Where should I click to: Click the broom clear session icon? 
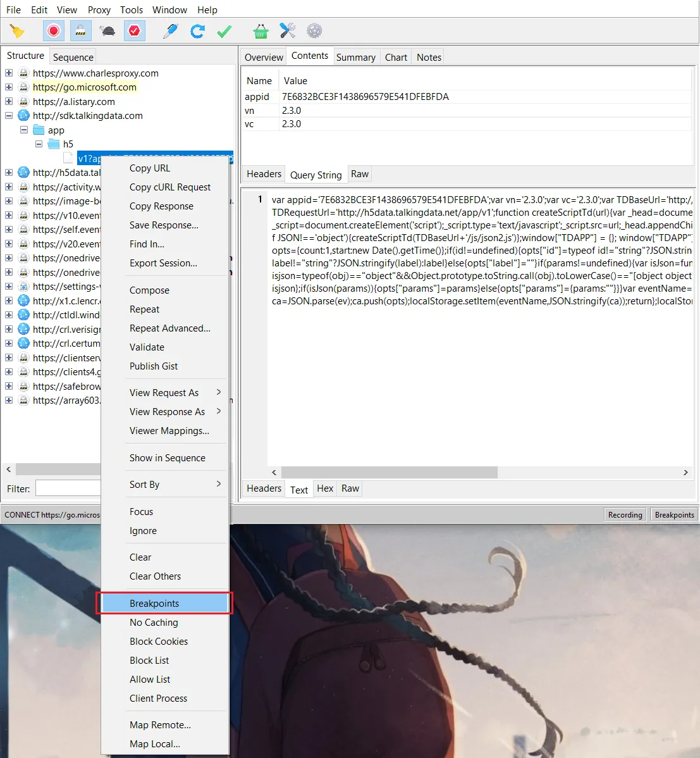click(17, 32)
